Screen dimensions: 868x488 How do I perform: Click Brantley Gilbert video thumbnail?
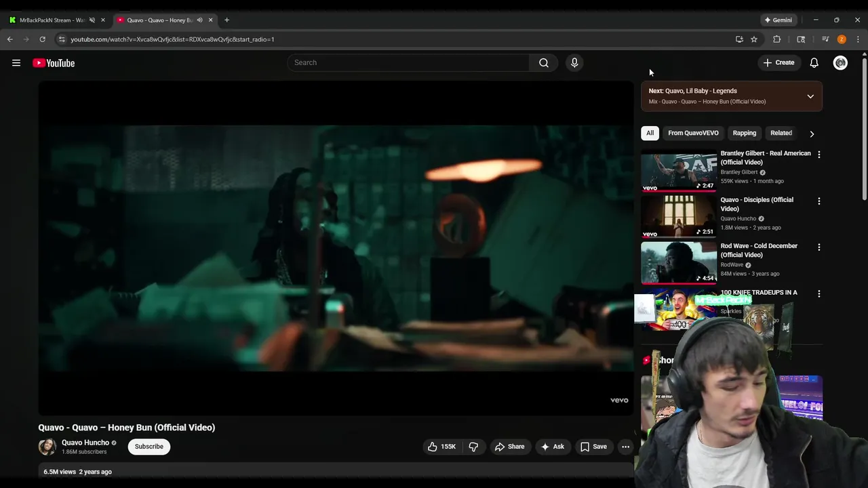coord(679,171)
